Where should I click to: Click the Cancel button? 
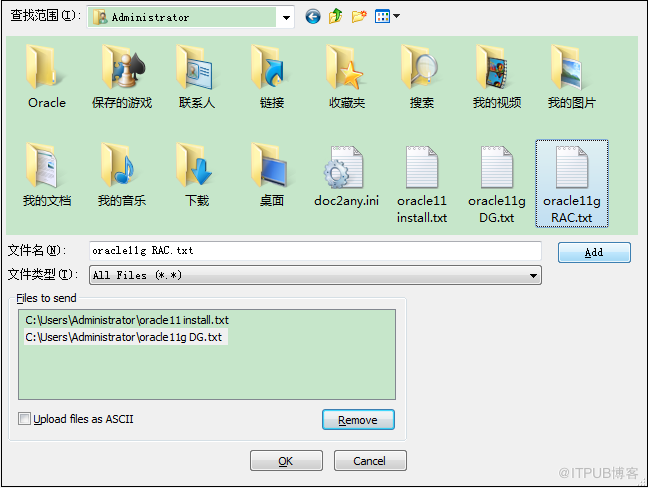pos(370,461)
